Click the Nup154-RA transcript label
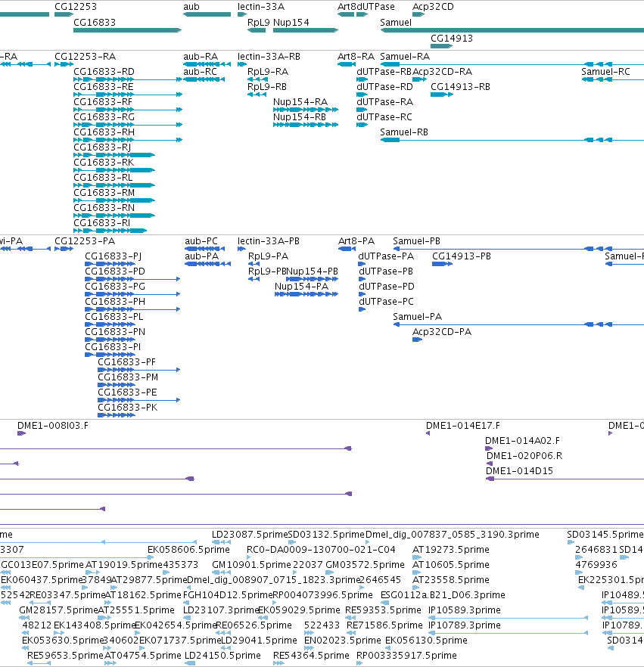The image size is (644, 667). coord(300,102)
